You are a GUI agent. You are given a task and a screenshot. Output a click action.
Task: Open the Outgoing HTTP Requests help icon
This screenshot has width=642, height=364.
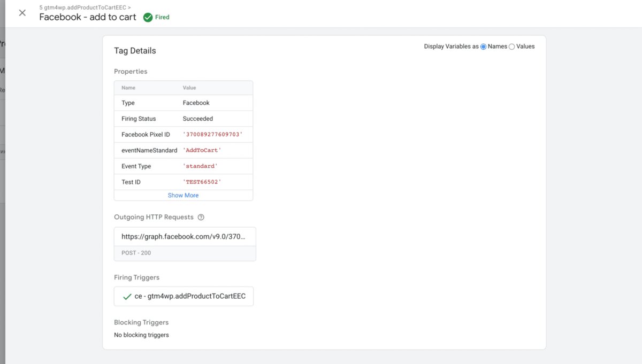[201, 217]
